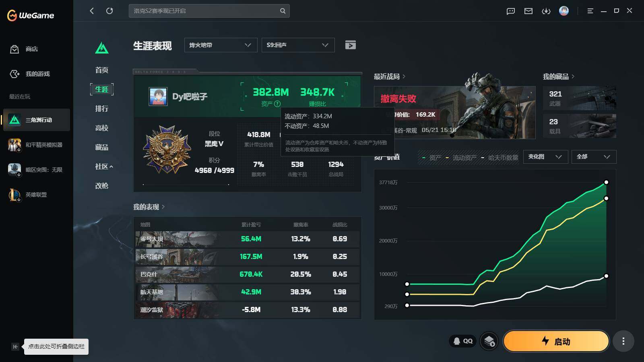Click the Delta Force triangle logo

102,48
